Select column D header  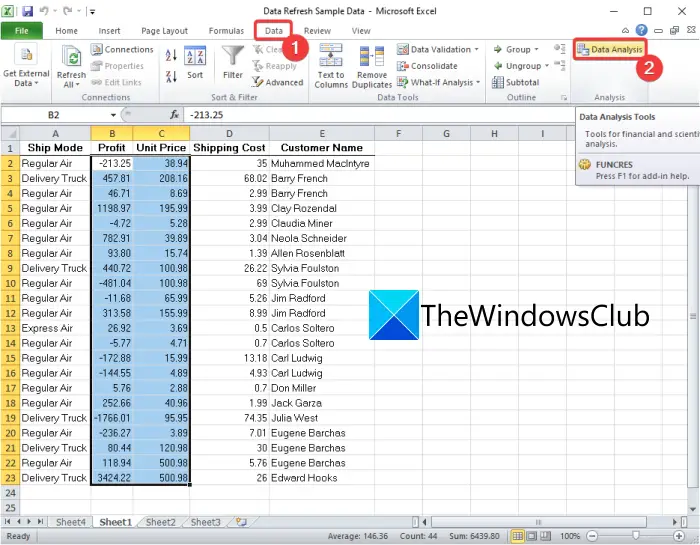pyautogui.click(x=229, y=133)
